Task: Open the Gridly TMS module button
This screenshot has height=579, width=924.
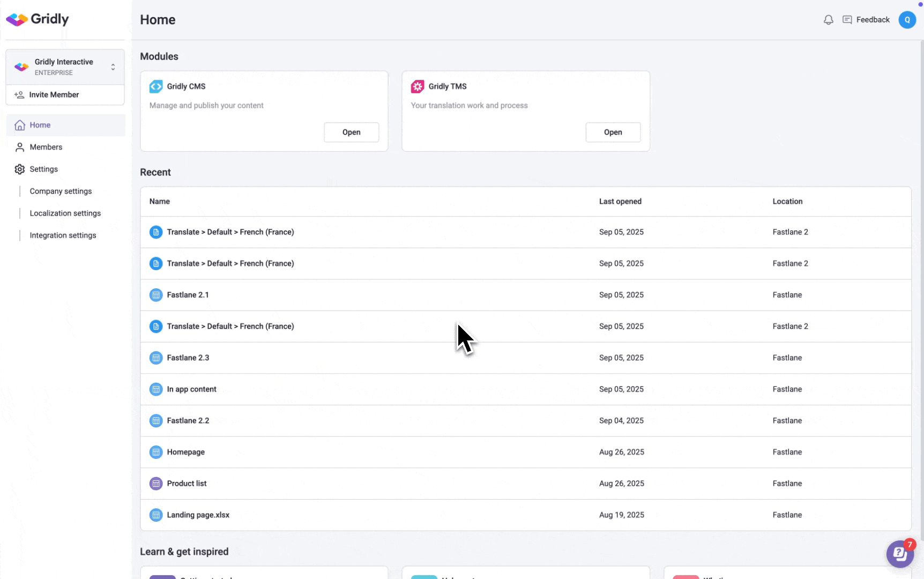Action: point(613,132)
